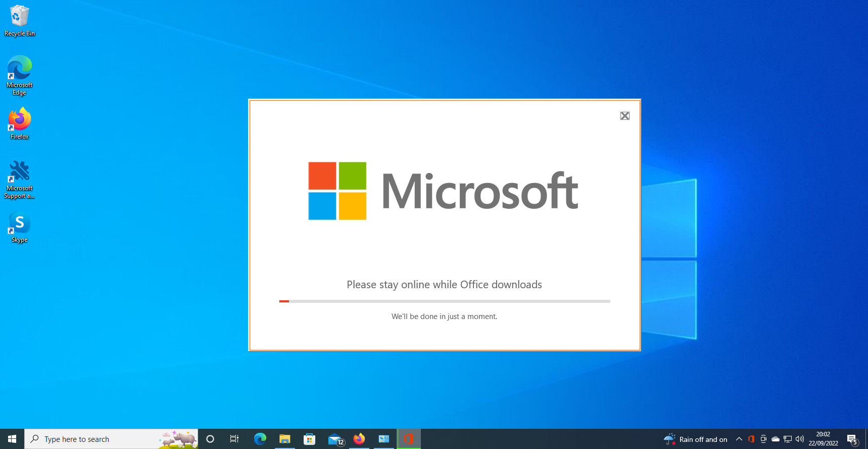868x449 pixels.
Task: Open Cortana from the taskbar
Action: (210, 439)
